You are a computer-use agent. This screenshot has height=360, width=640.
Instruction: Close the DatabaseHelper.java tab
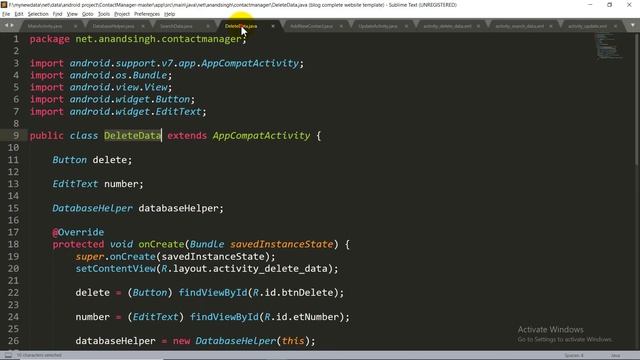point(143,26)
